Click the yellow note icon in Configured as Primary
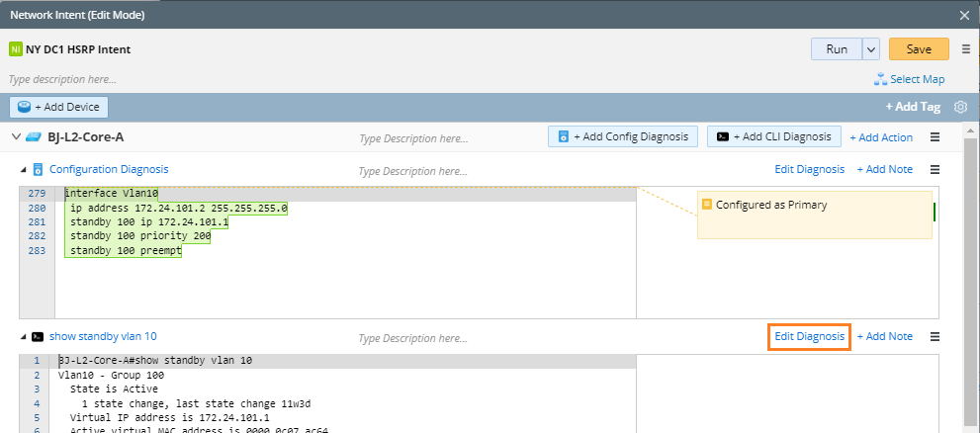Screen dimensions: 980x433 pyautogui.click(x=707, y=205)
